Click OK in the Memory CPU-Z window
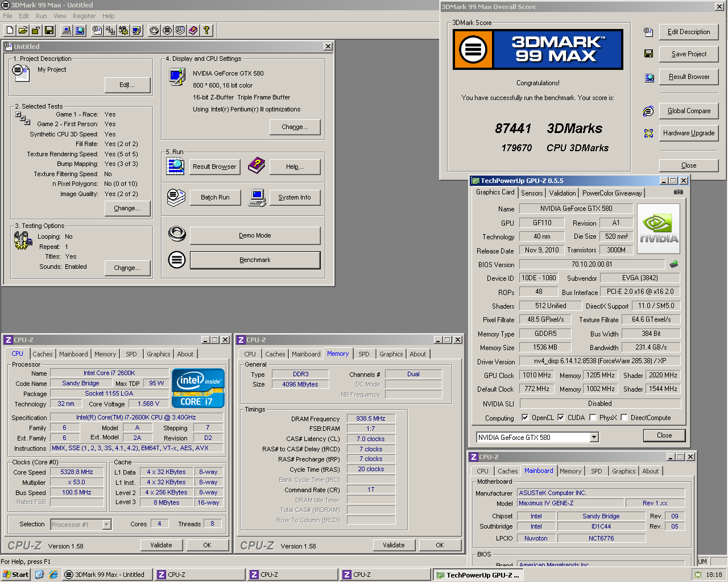This screenshot has height=582, width=728. [x=440, y=545]
